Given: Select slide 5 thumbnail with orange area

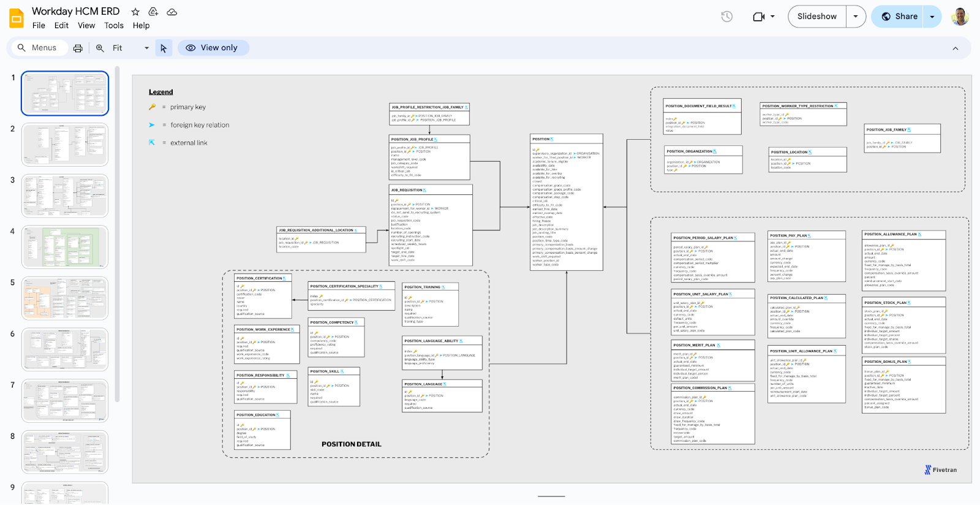Looking at the screenshot, I should tap(65, 298).
